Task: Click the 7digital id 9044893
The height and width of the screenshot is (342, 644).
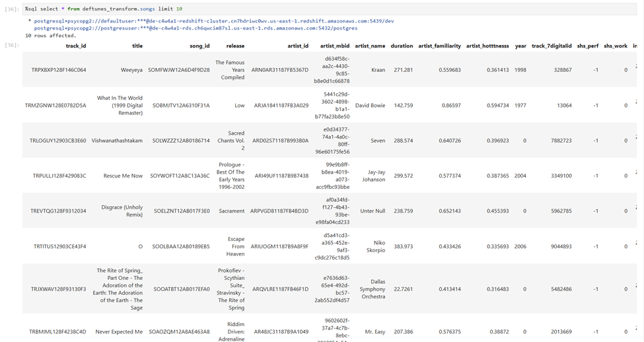Action: click(561, 247)
